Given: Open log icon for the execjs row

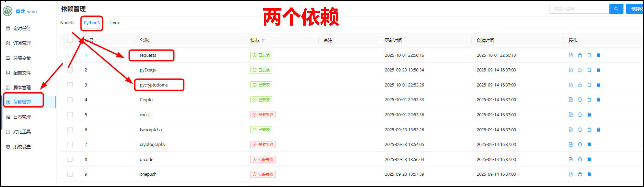Looking at the screenshot, I should [570, 115].
